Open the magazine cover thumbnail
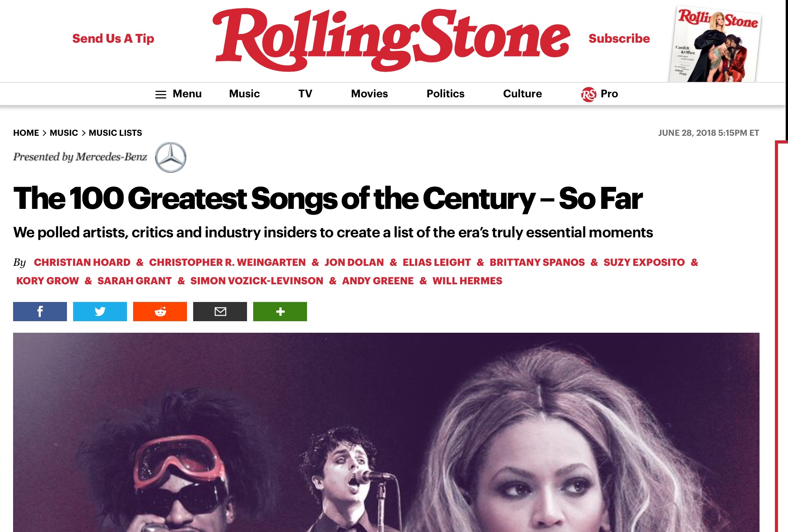Image resolution: width=788 pixels, height=532 pixels. tap(716, 44)
